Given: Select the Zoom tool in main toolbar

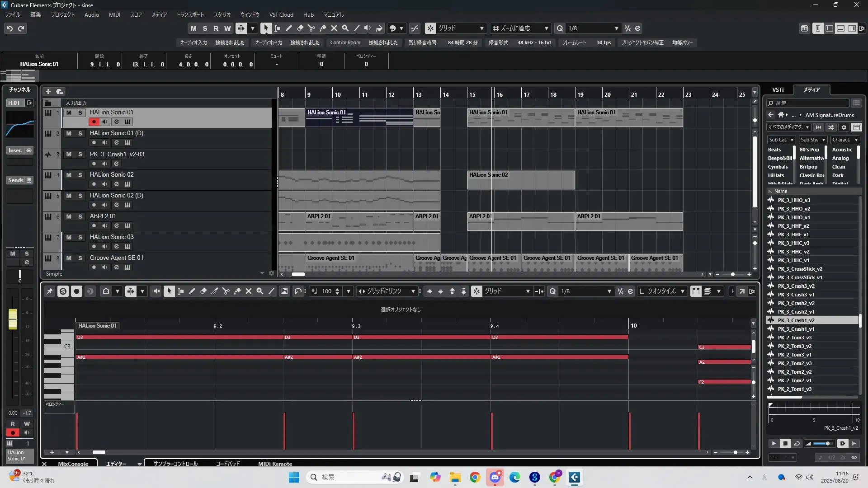Looking at the screenshot, I should [345, 28].
